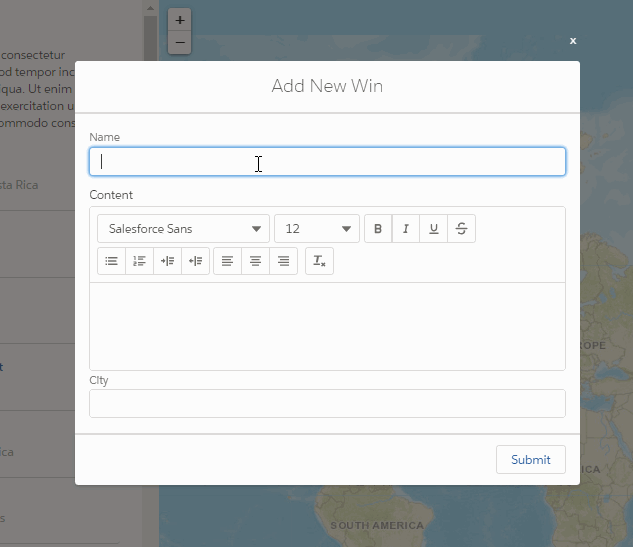Insert a bulleted list
The image size is (633, 547).
[x=111, y=261]
